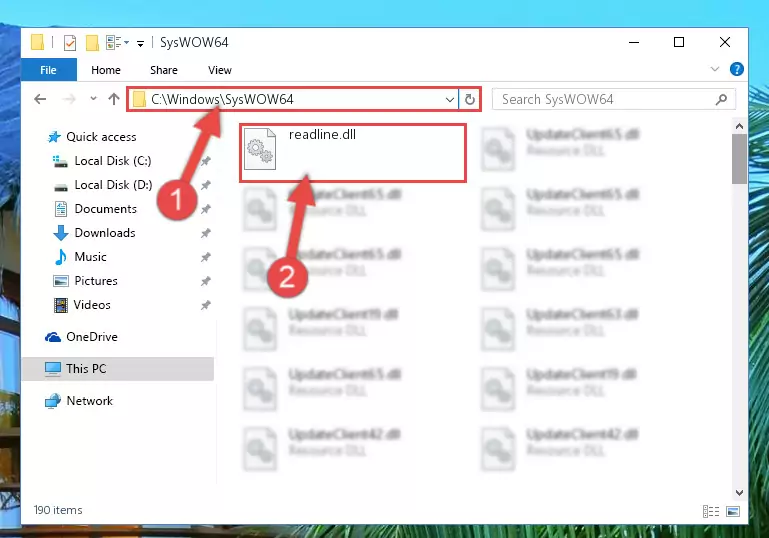Click the pin icon next to Downloads
Viewport: 769px width, 538px height.
pos(205,233)
